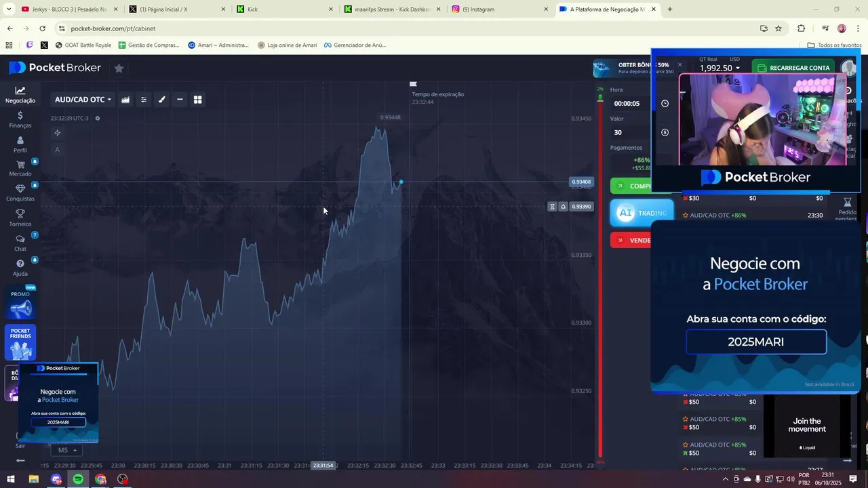The height and width of the screenshot is (488, 868).
Task: Open the time settings gear icon
Action: tap(98, 118)
